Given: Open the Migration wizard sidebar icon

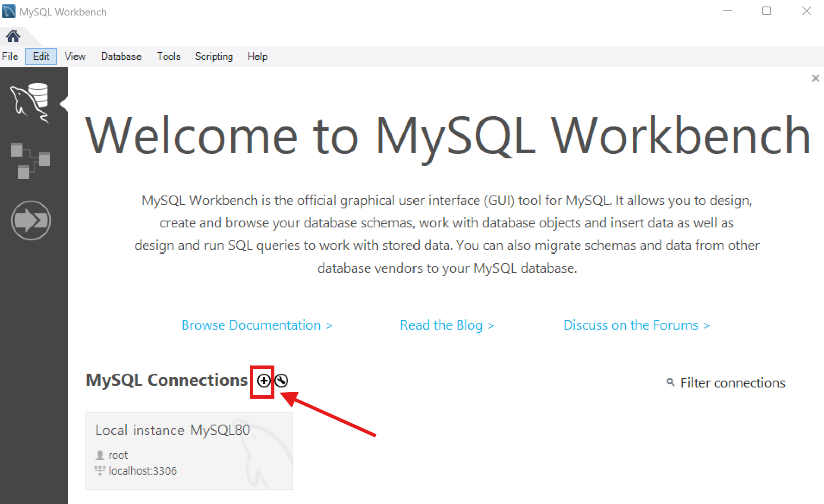Looking at the screenshot, I should [31, 220].
